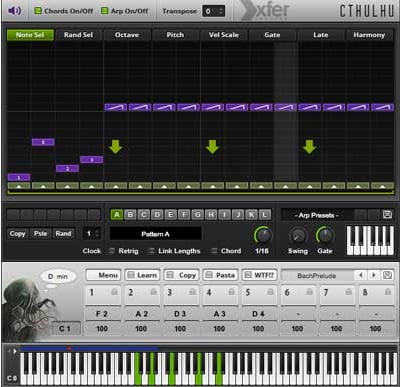Click the D min chord bubble
The height and width of the screenshot is (387, 400).
[x=58, y=276]
